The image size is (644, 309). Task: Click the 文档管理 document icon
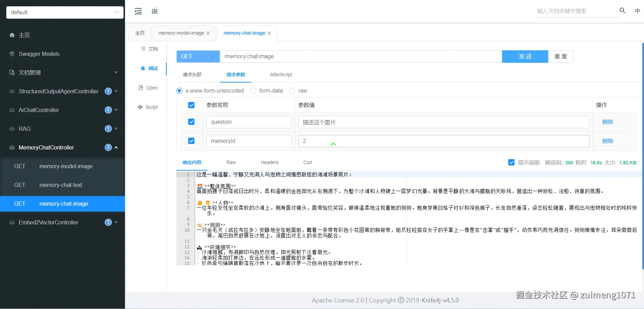pos(12,72)
